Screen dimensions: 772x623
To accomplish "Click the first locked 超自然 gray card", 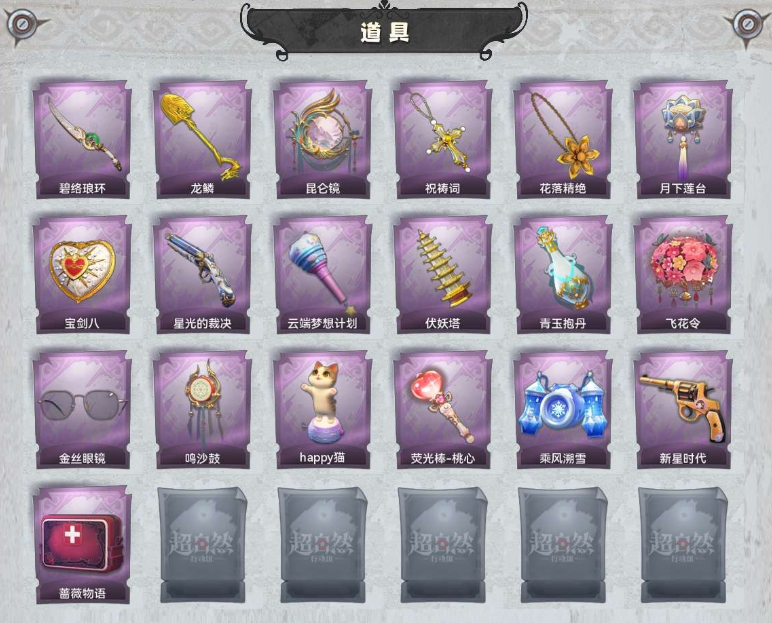I will tap(202, 545).
